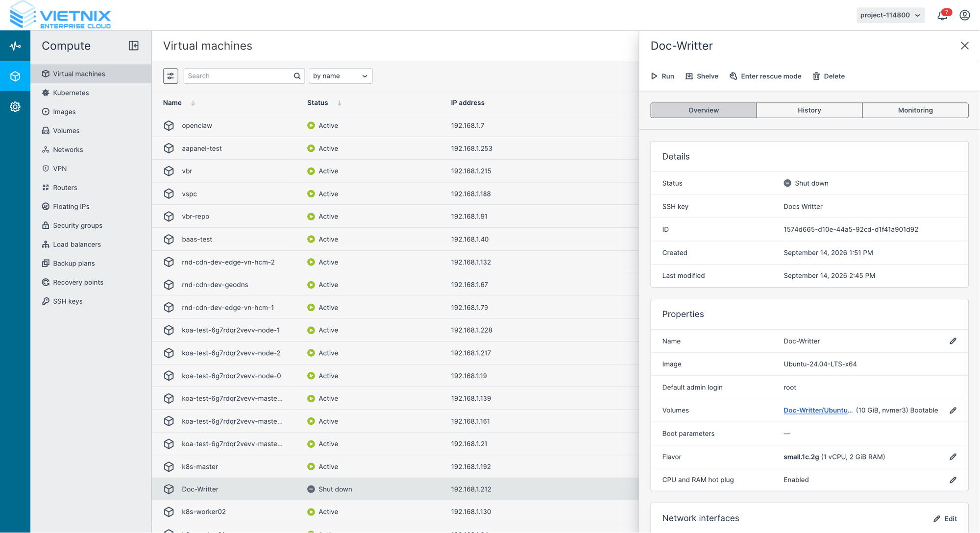Open the table filter settings icon

[171, 76]
